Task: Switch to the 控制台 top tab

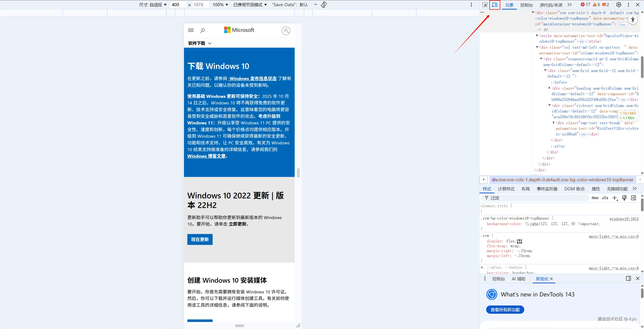Action: pyautogui.click(x=526, y=5)
